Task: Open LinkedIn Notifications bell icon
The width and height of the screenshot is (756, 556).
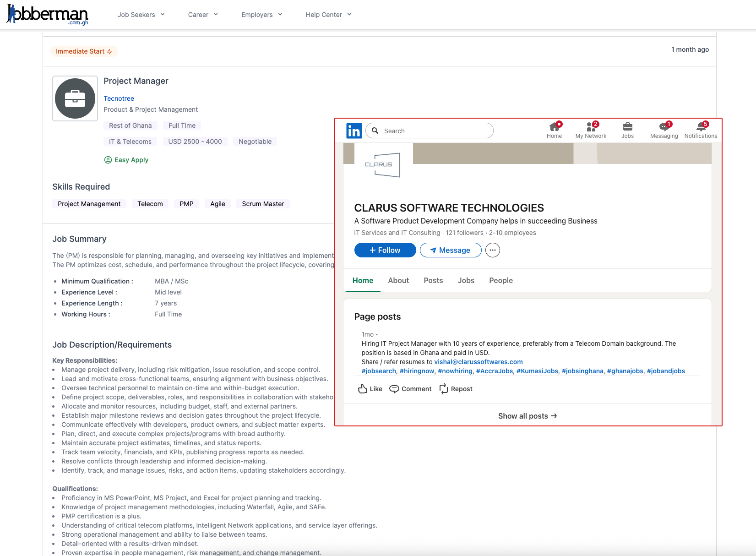Action: coord(701,130)
